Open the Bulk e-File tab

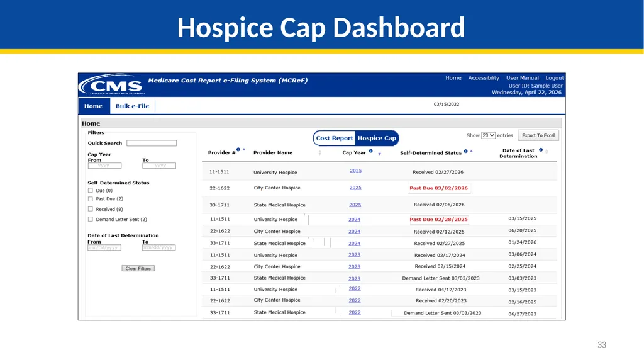point(132,106)
